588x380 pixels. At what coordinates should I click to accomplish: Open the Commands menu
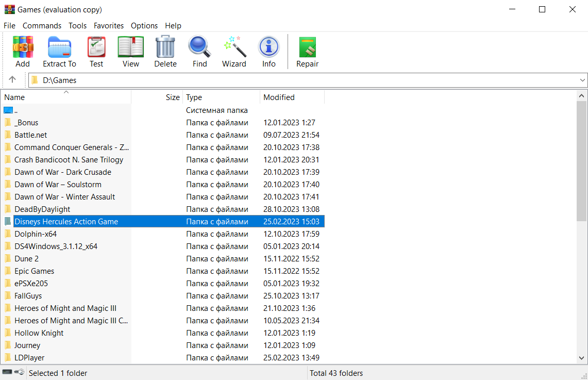pyautogui.click(x=42, y=25)
